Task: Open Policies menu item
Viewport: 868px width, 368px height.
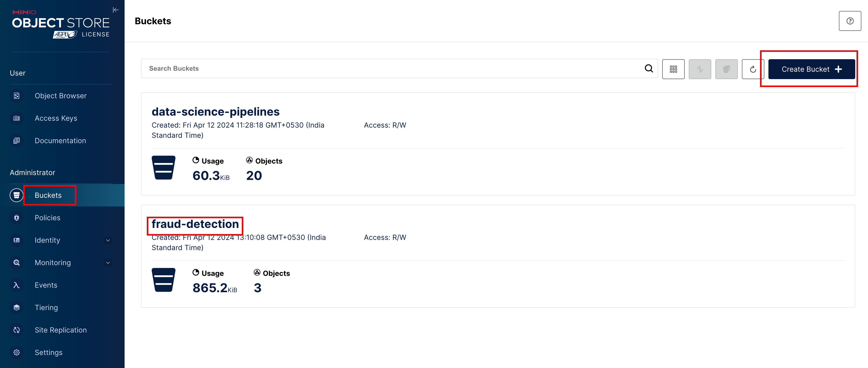Action: 47,218
